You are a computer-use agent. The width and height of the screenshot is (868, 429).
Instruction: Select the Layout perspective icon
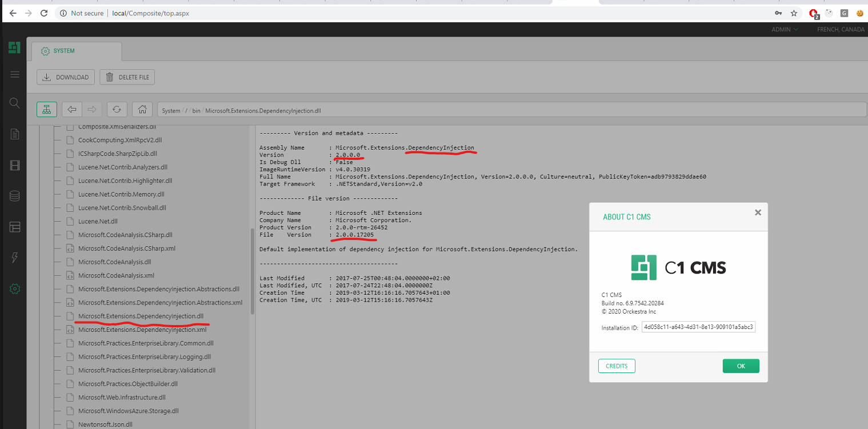pos(14,227)
